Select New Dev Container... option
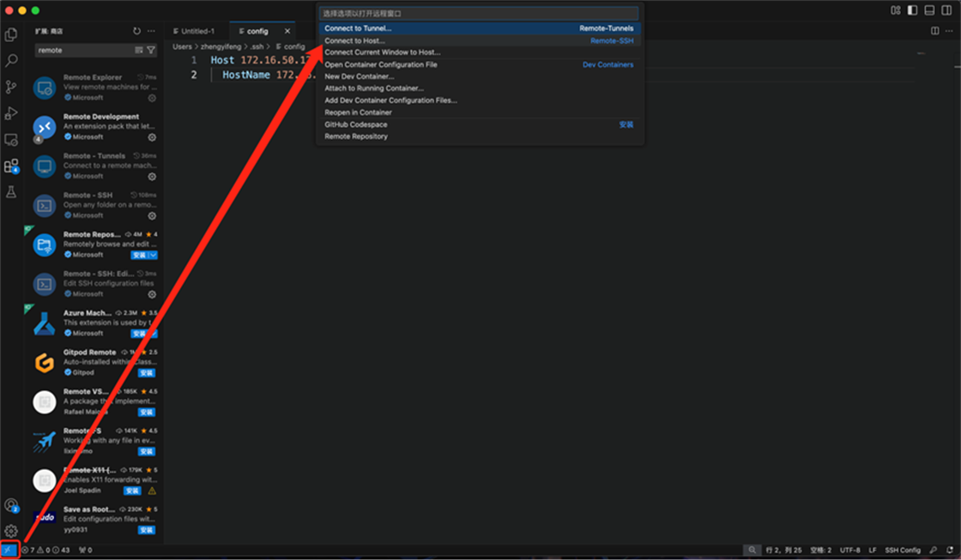The width and height of the screenshot is (961, 560). [x=480, y=76]
